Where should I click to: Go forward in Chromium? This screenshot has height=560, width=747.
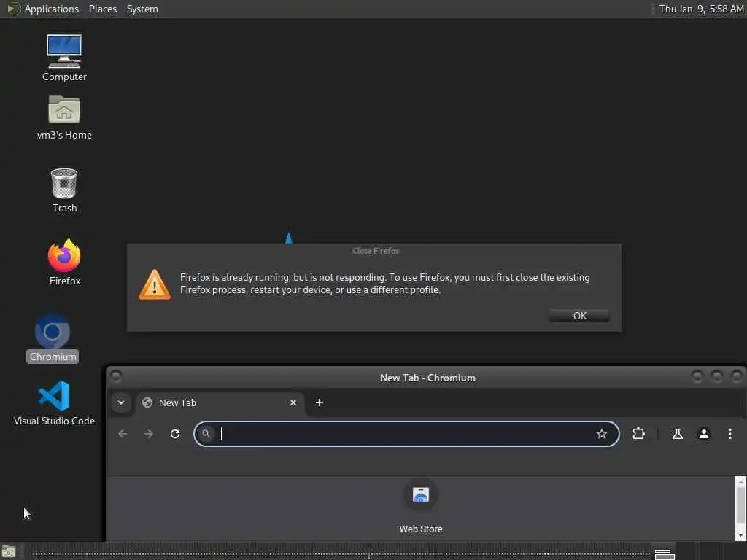[x=149, y=434]
